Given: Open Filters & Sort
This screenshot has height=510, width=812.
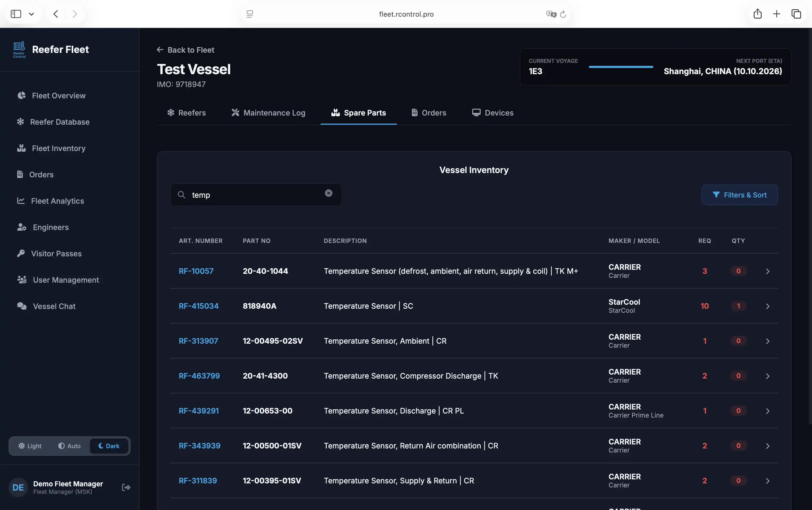Looking at the screenshot, I should [x=740, y=195].
